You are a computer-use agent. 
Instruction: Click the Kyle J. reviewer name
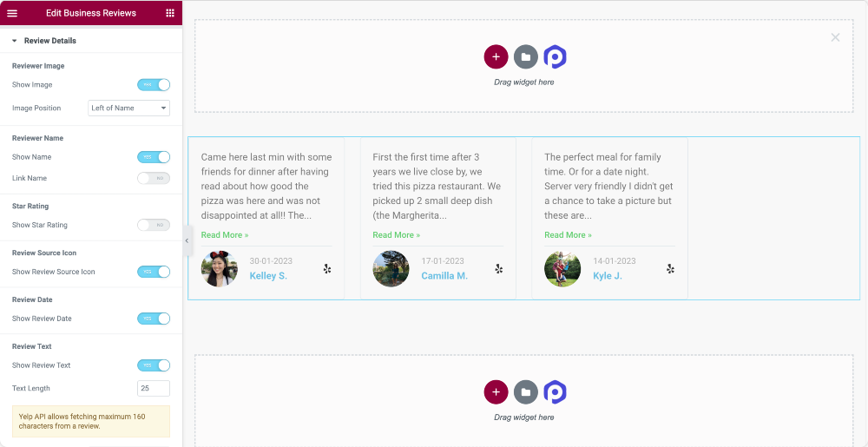(608, 275)
